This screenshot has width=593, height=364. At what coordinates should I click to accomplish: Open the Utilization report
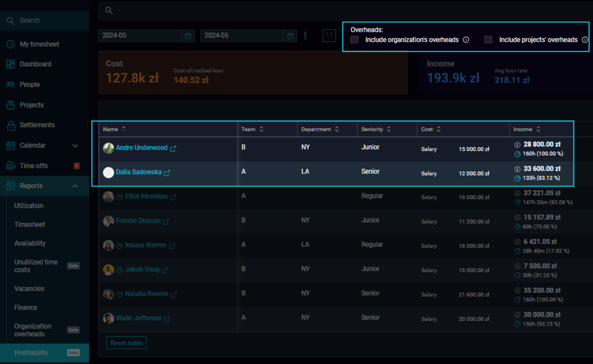(29, 206)
